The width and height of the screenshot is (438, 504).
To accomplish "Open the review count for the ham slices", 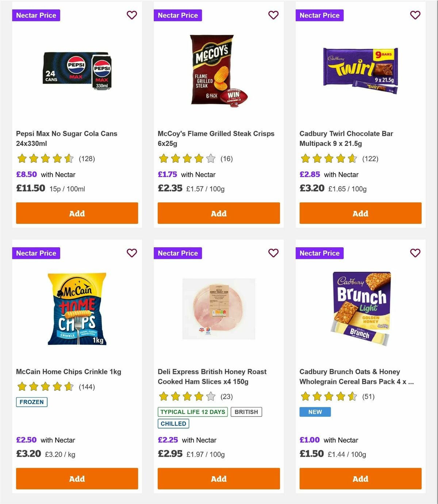I will 226,396.
